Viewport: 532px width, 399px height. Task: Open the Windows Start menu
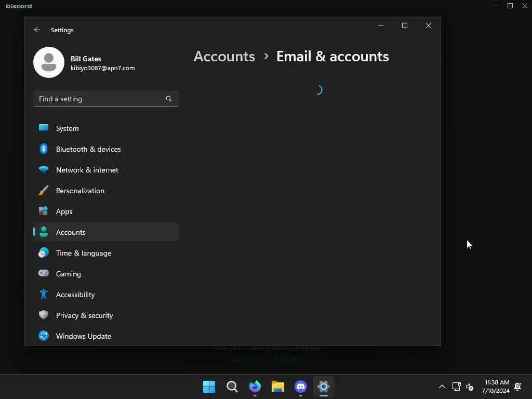click(209, 387)
